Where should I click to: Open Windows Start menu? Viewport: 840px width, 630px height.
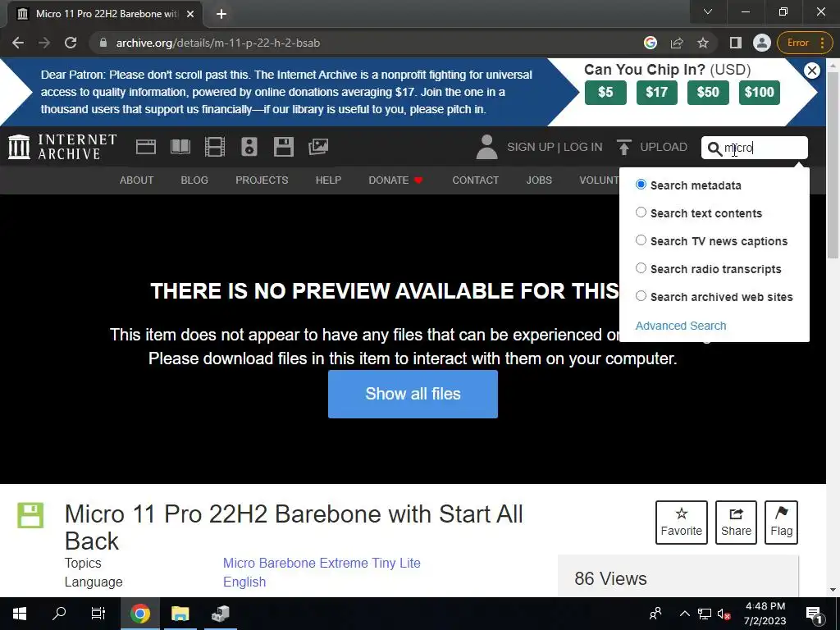pyautogui.click(x=20, y=614)
